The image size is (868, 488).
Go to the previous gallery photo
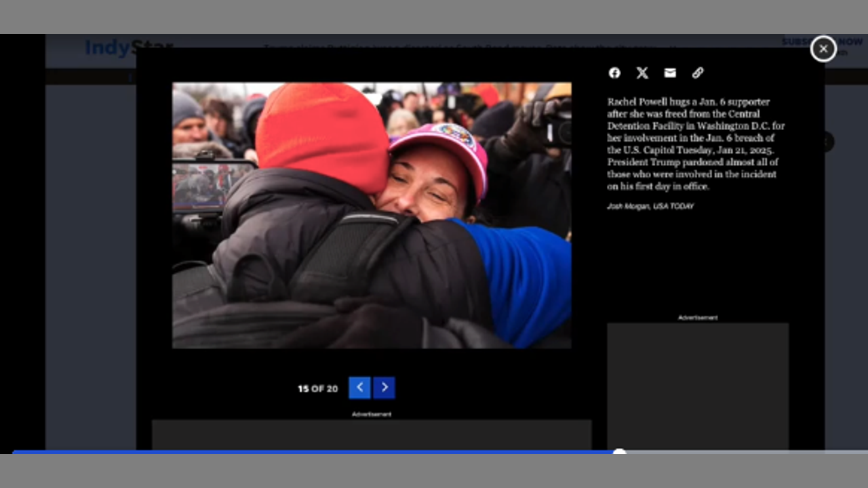pos(359,387)
